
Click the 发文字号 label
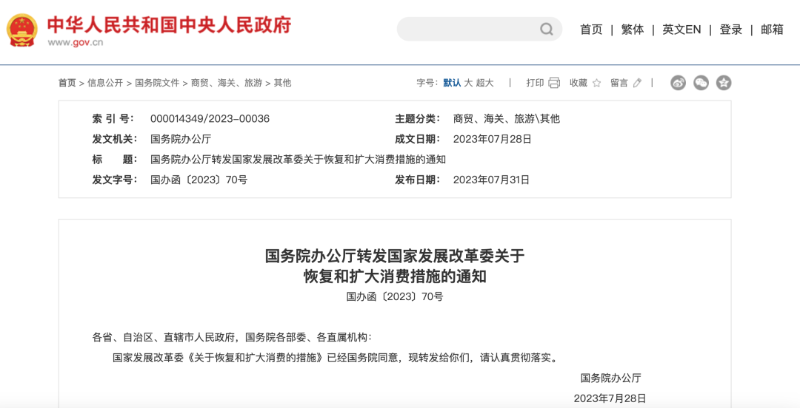(x=114, y=180)
